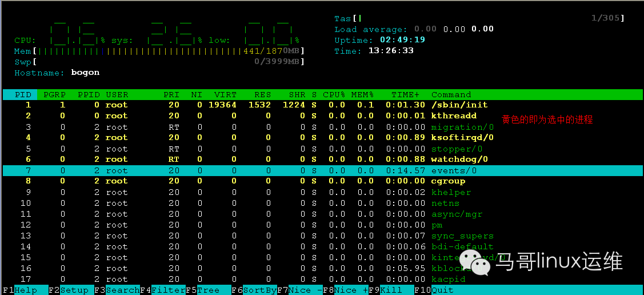Sort by the PRI column header
Screen dimensions: 644x295
(x=171, y=94)
